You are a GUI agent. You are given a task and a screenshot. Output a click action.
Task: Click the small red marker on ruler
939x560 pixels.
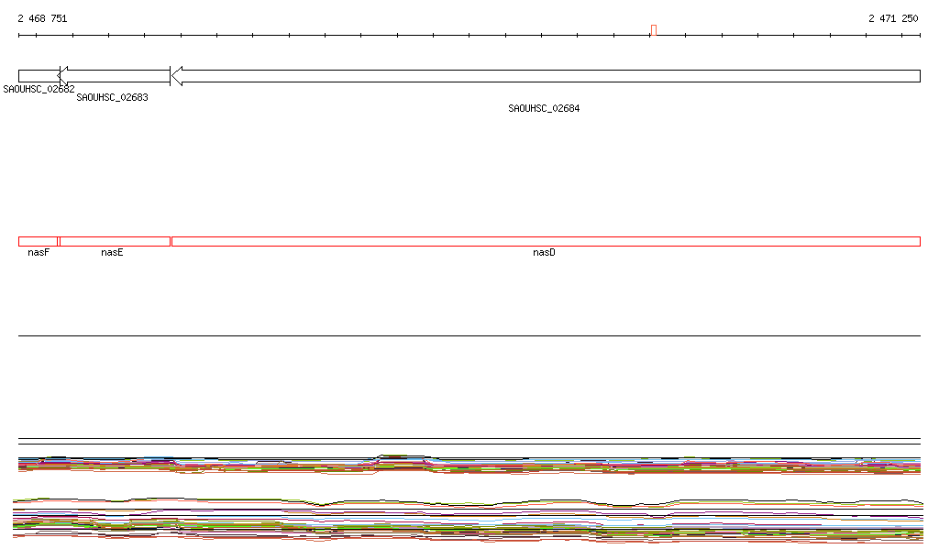653,30
